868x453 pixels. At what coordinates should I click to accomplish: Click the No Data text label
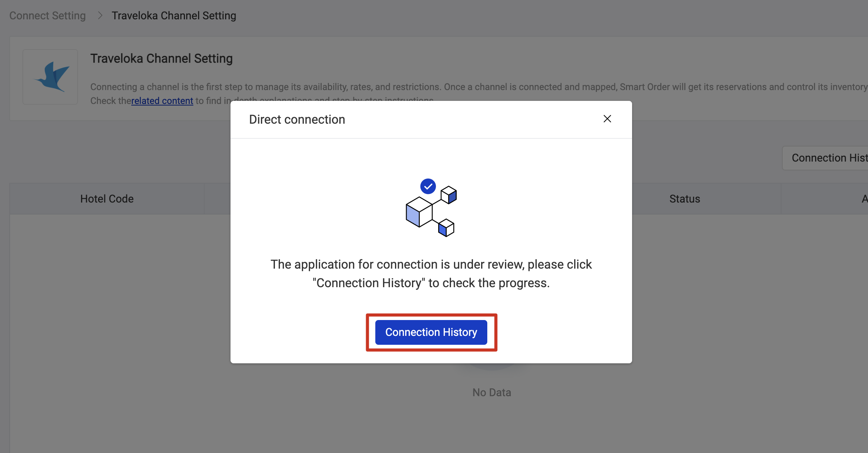pyautogui.click(x=491, y=392)
